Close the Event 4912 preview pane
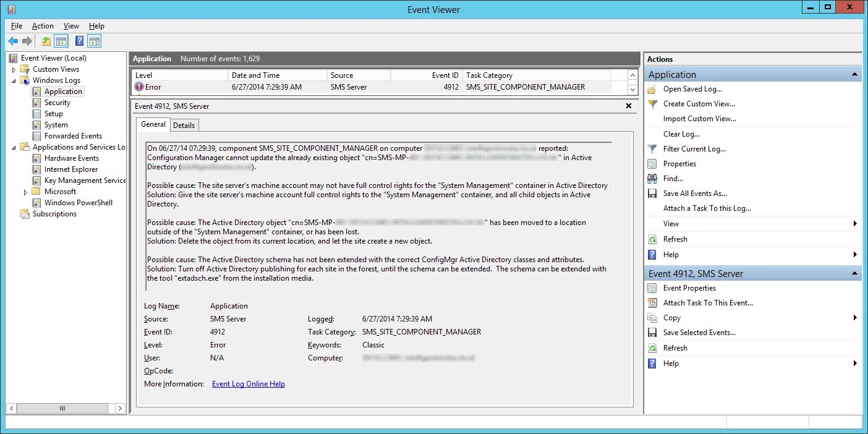The height and width of the screenshot is (434, 868). pos(629,106)
